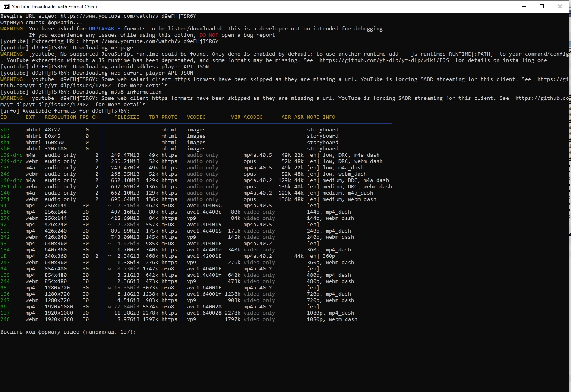Click the URL after the 'Введіть URL відео' prompt
Screen dimensions: 571x392
pos(128,16)
